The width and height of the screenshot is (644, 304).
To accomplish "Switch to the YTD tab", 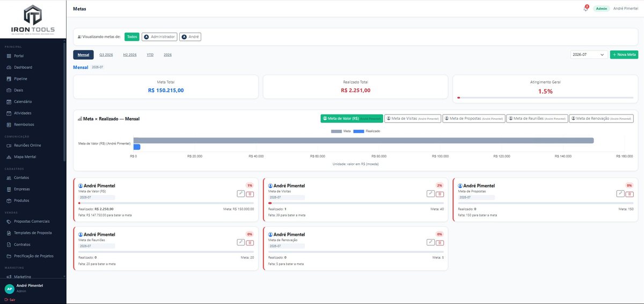I will point(150,55).
